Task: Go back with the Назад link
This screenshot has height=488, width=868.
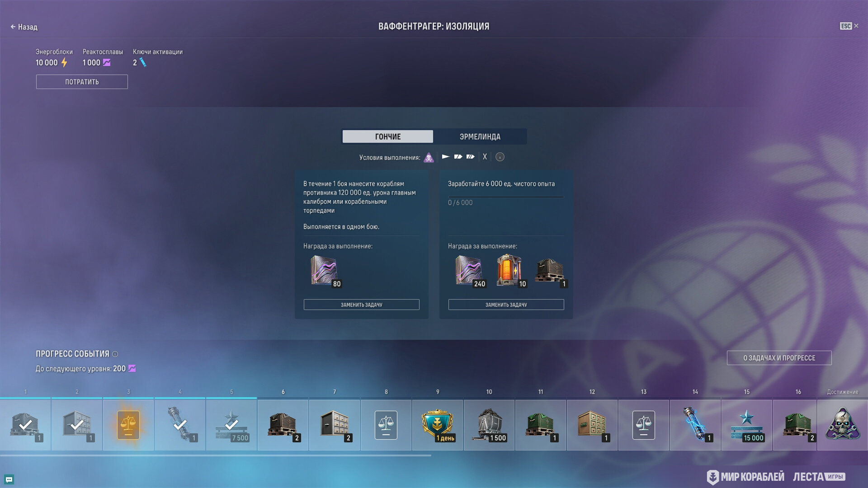Action: click(24, 27)
